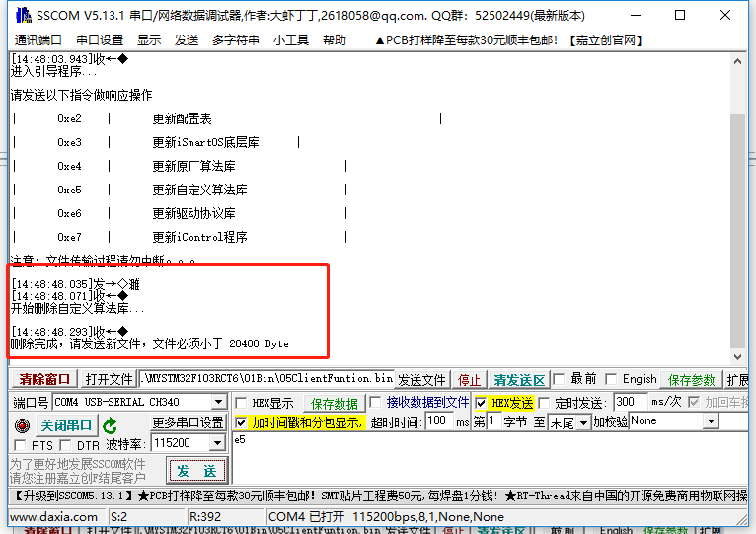This screenshot has height=534, width=756.
Task: Open the 通讯端口 menu
Action: point(38,40)
